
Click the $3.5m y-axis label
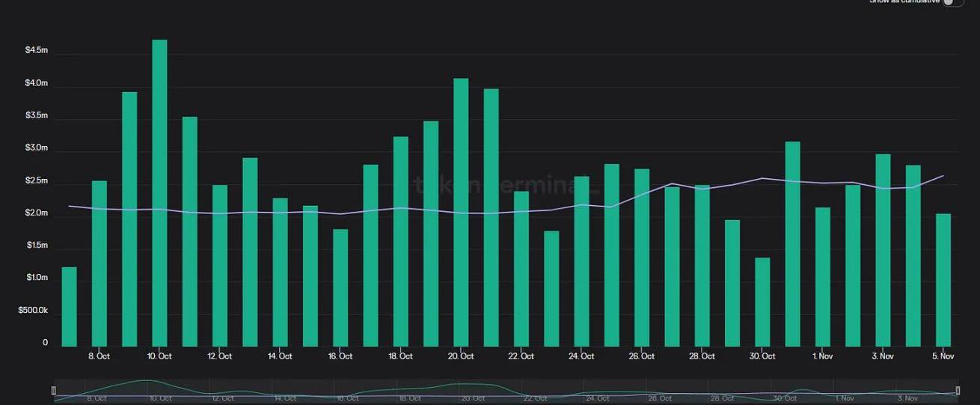coord(37,115)
